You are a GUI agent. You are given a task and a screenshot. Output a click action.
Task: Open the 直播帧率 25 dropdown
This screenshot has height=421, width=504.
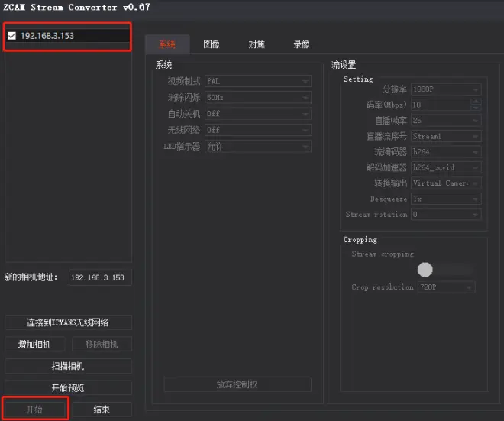click(446, 120)
